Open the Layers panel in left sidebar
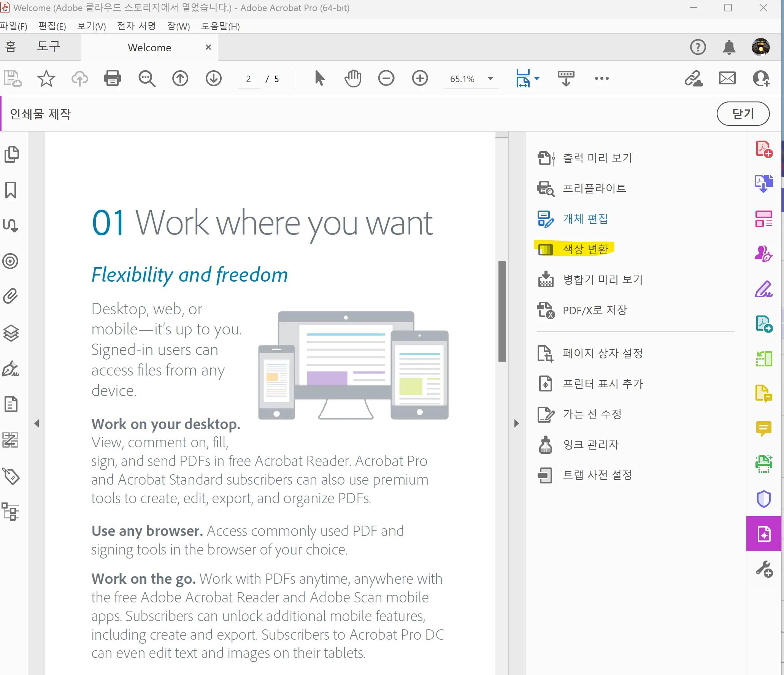This screenshot has width=784, height=675. [11, 333]
